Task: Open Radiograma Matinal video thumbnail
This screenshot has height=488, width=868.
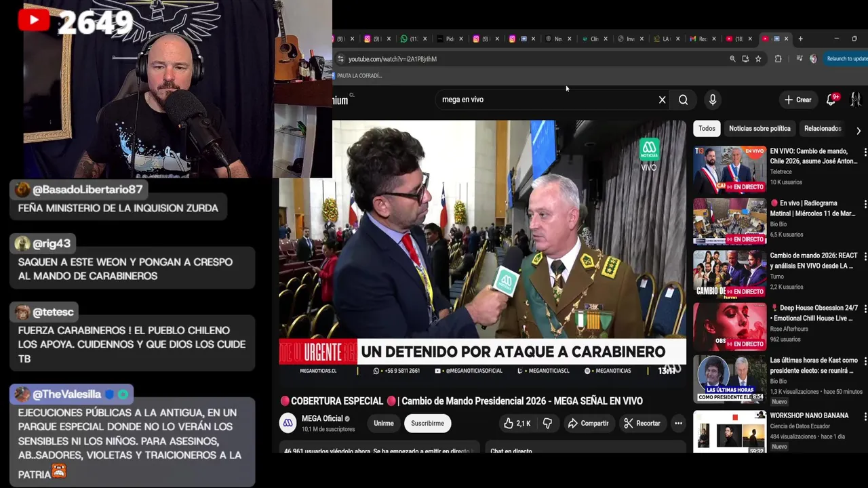Action: click(x=729, y=222)
